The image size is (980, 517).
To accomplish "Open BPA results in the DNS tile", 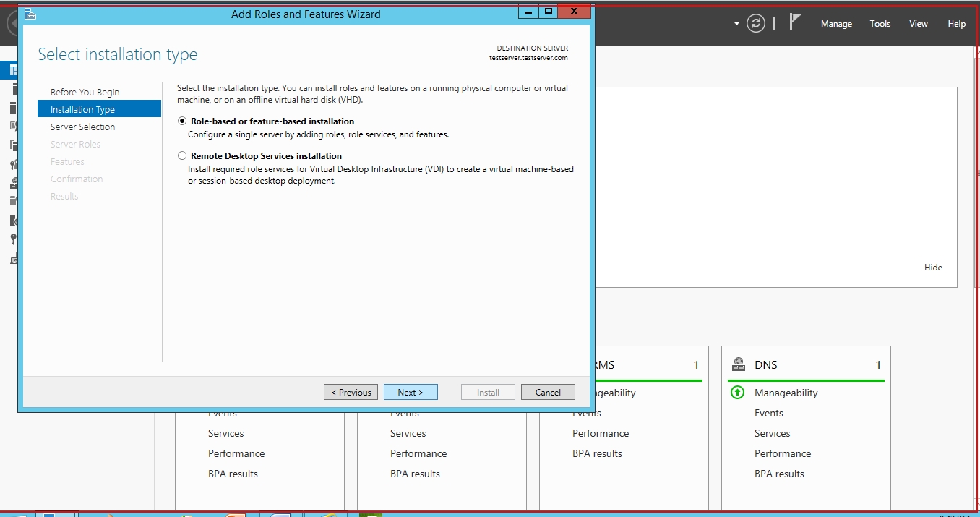I will click(x=779, y=474).
